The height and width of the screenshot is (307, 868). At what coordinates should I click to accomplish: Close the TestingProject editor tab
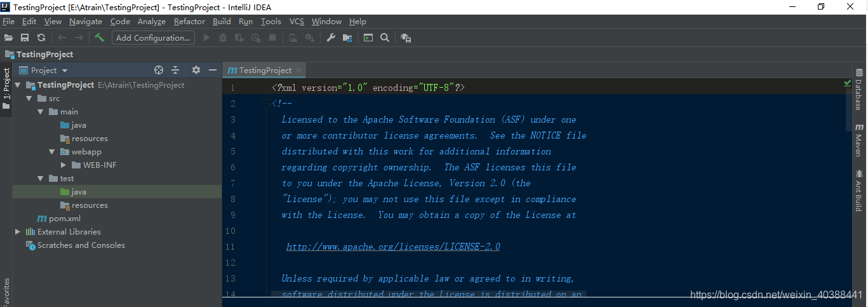point(299,70)
